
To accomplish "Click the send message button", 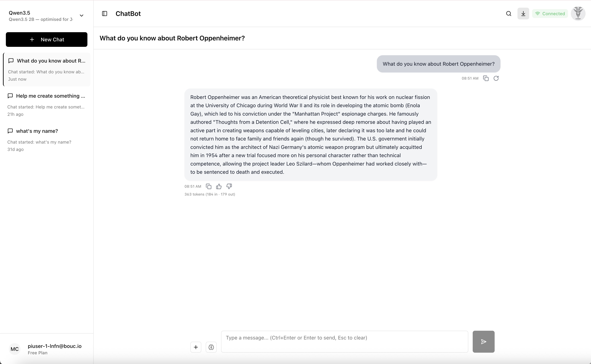I will point(483,342).
